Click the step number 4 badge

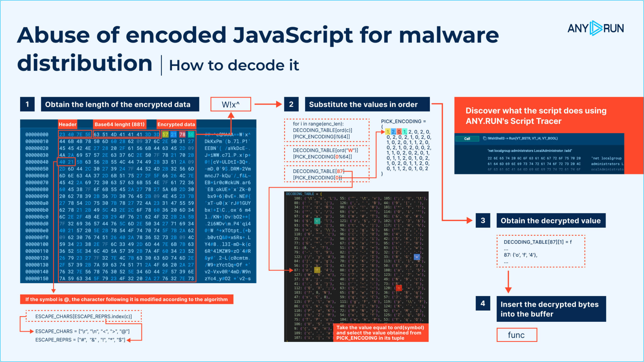[x=483, y=304]
